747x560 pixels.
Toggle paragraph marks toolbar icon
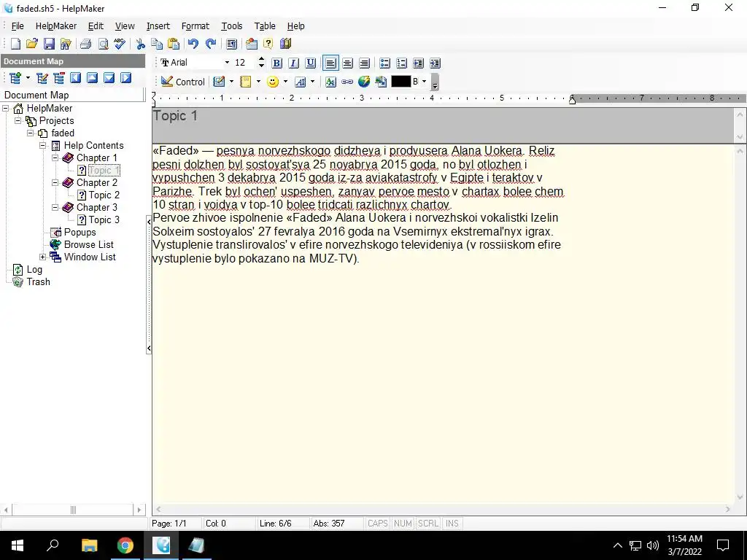click(x=231, y=44)
